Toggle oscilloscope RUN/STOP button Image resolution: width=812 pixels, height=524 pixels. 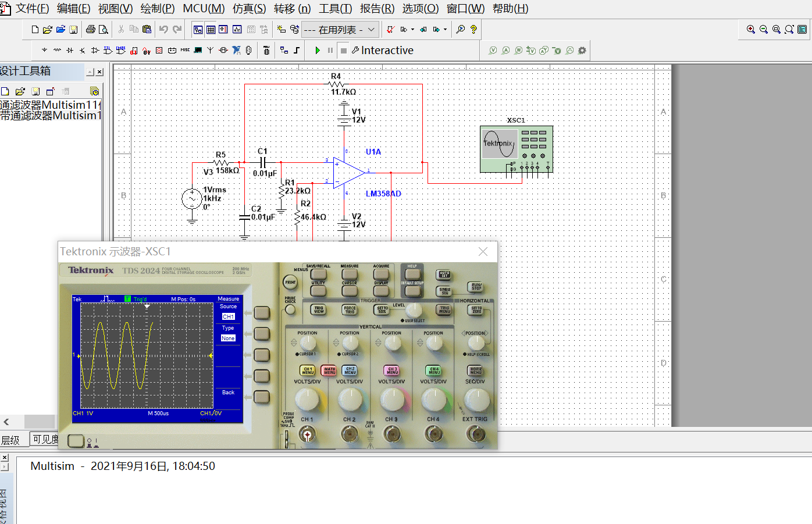[476, 287]
